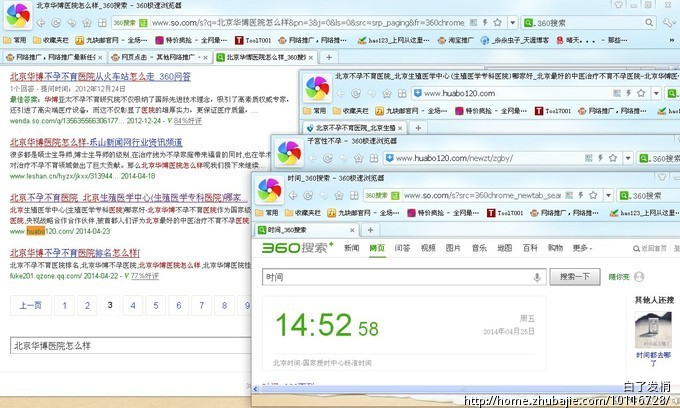Image resolution: width=680 pixels, height=408 pixels.
Task: Select 地图 category on 360搜索 page
Action: 504,248
